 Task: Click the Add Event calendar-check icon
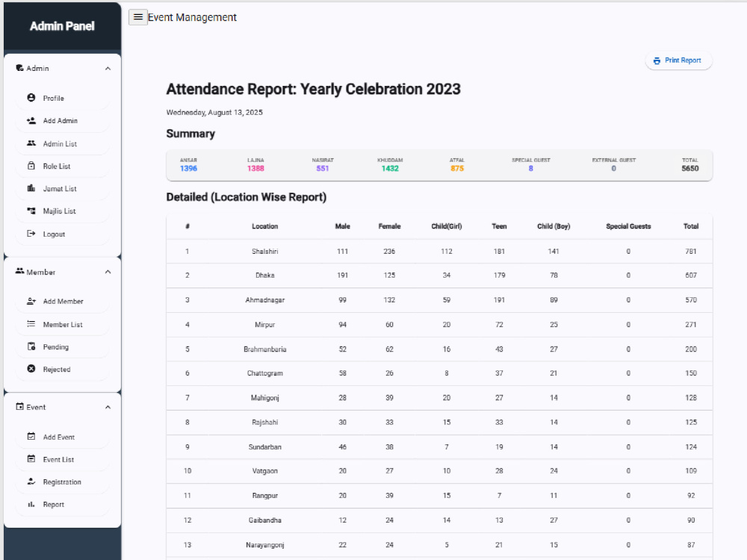coord(31,436)
